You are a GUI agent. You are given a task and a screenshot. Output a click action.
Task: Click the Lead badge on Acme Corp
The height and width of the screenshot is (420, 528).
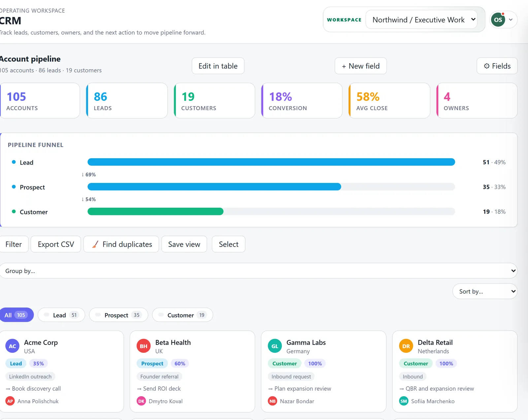point(16,364)
